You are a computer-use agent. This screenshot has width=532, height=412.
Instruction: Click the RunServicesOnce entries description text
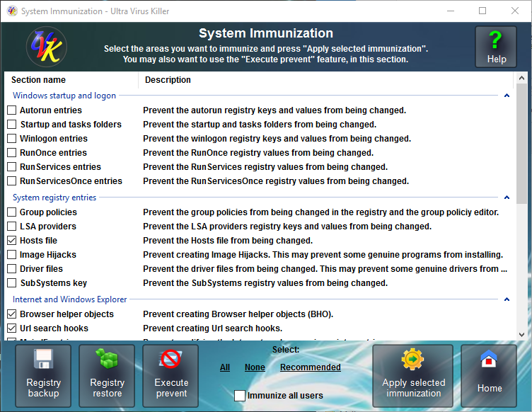(276, 181)
